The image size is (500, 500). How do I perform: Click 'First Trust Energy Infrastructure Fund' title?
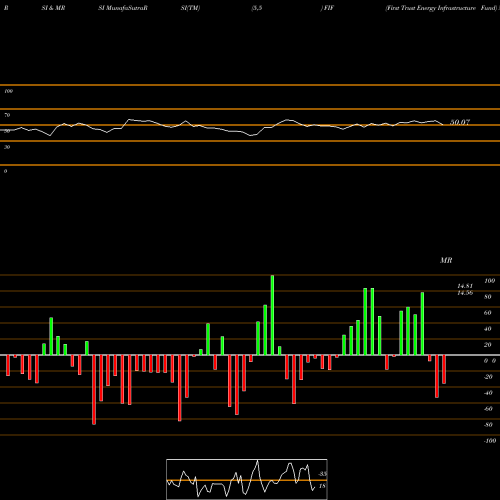click(442, 8)
